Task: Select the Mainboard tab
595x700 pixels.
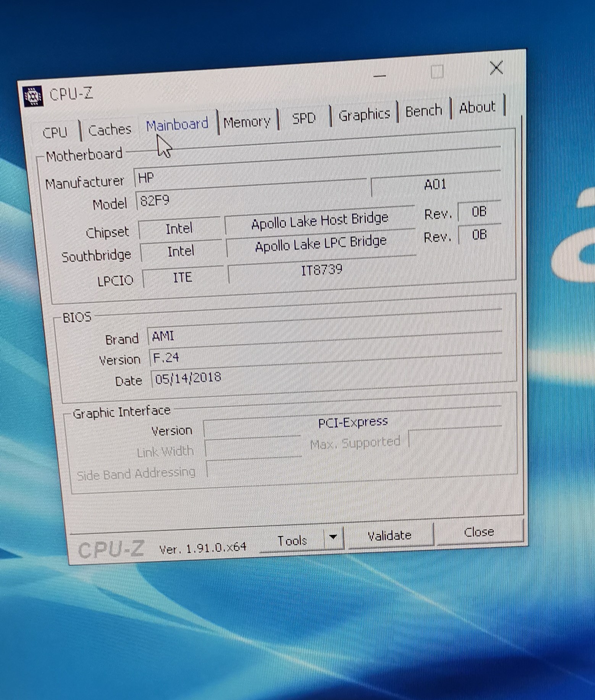Action: coord(177,124)
